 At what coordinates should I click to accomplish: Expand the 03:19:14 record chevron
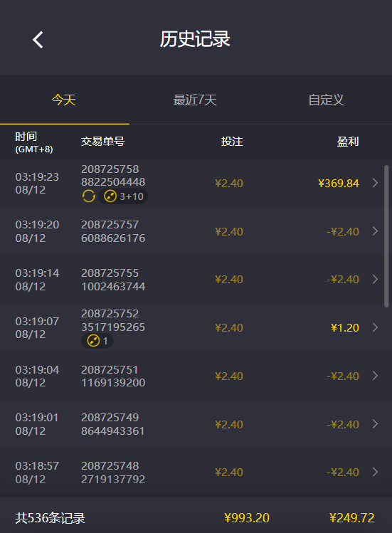(x=375, y=279)
